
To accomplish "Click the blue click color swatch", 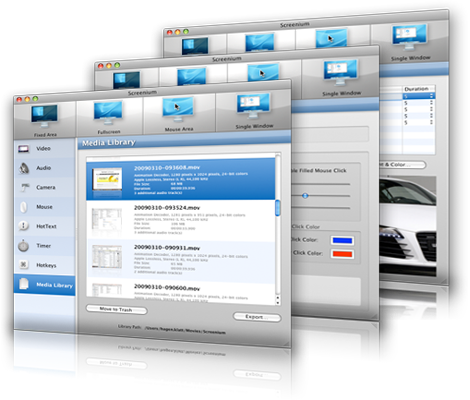I will tap(342, 241).
